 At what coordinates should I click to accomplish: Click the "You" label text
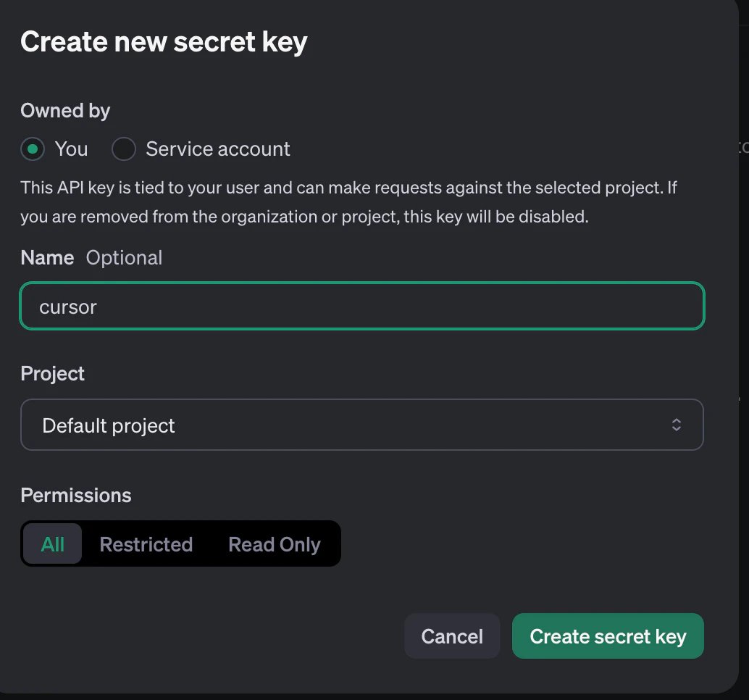pyautogui.click(x=71, y=149)
